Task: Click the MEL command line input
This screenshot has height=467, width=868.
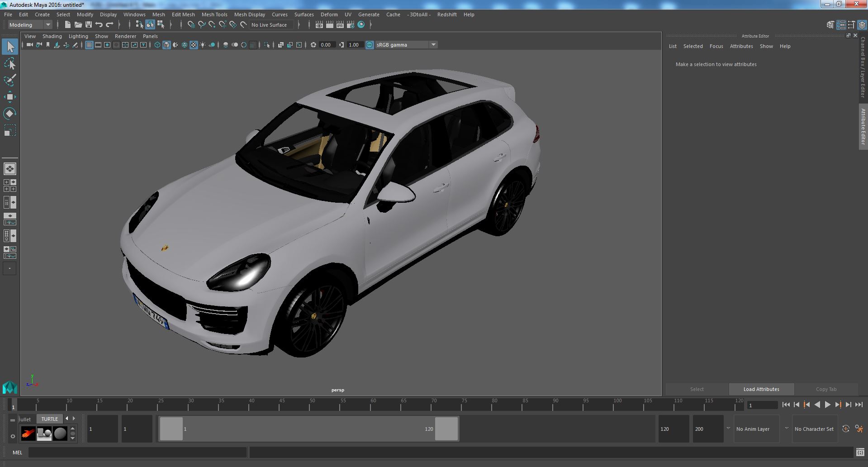Action: [138, 452]
